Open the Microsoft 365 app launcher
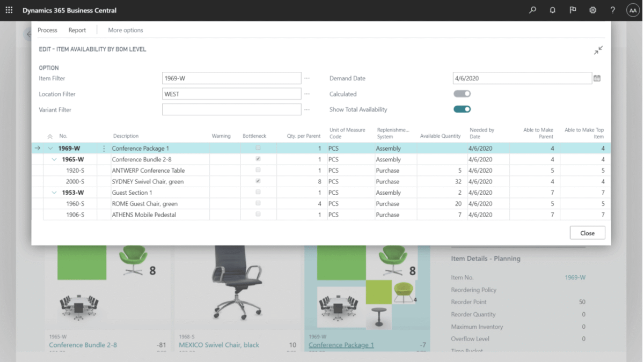Viewport: 644px width, 362px height. tap(9, 10)
